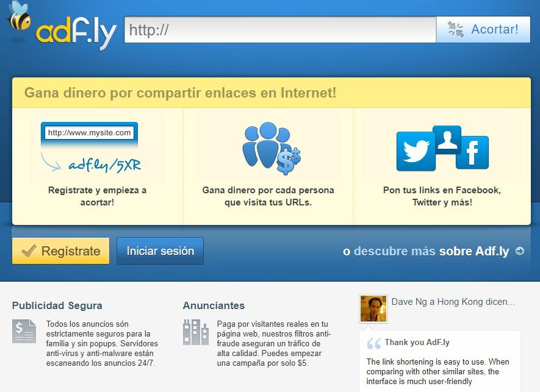The height and width of the screenshot is (392, 540).
Task: Click the buildings icon under Anunciantes
Action: [196, 332]
